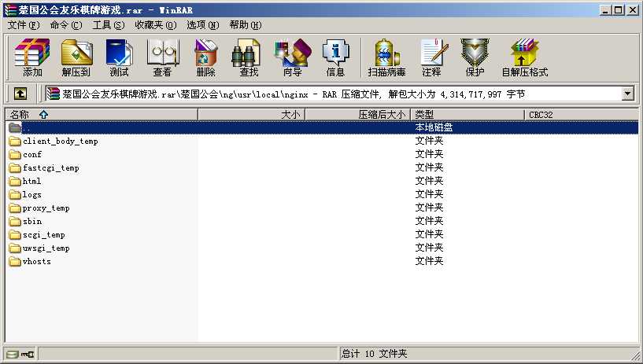Screen dimensions: 643x364
Task: Sort by the 压缩后大小 column header
Action: pyautogui.click(x=358, y=115)
